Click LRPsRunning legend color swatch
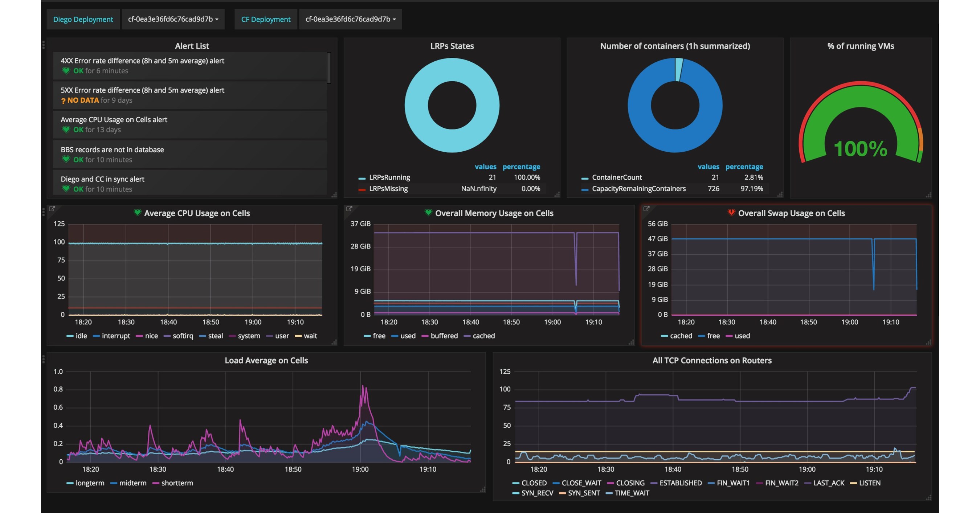The height and width of the screenshot is (513, 980). click(x=362, y=178)
